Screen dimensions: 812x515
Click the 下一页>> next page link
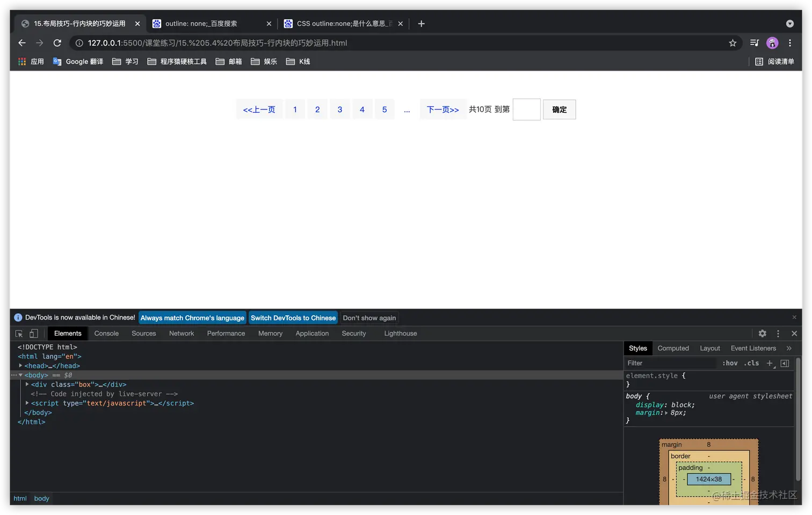tap(443, 110)
